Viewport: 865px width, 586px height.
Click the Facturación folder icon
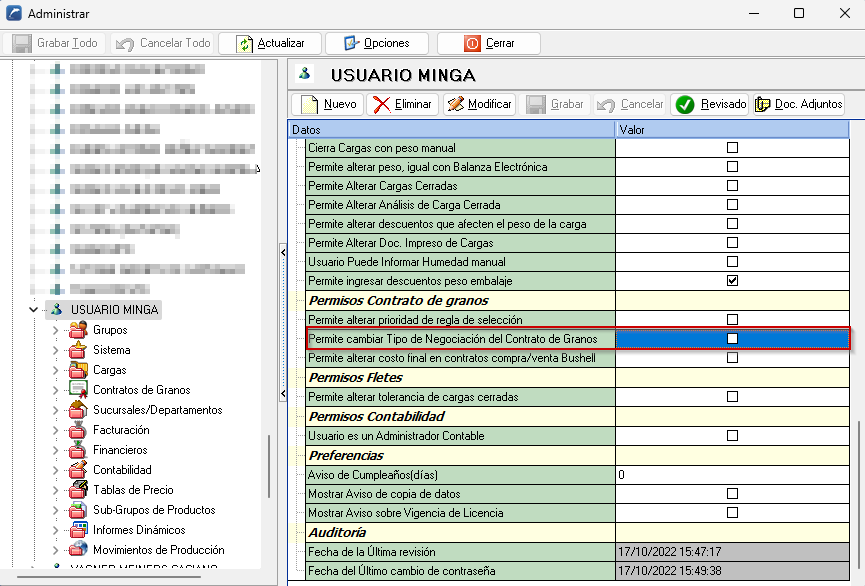point(78,430)
